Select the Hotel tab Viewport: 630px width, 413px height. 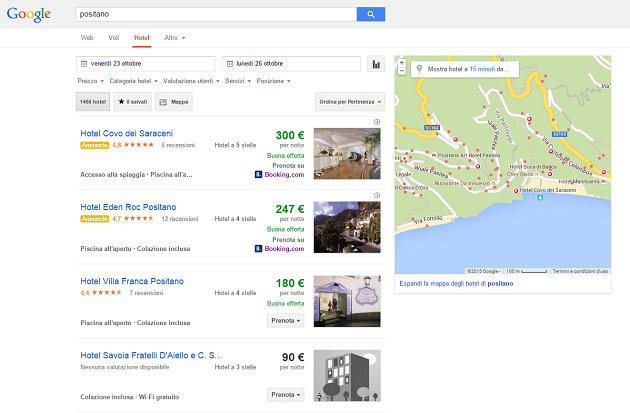(x=142, y=38)
